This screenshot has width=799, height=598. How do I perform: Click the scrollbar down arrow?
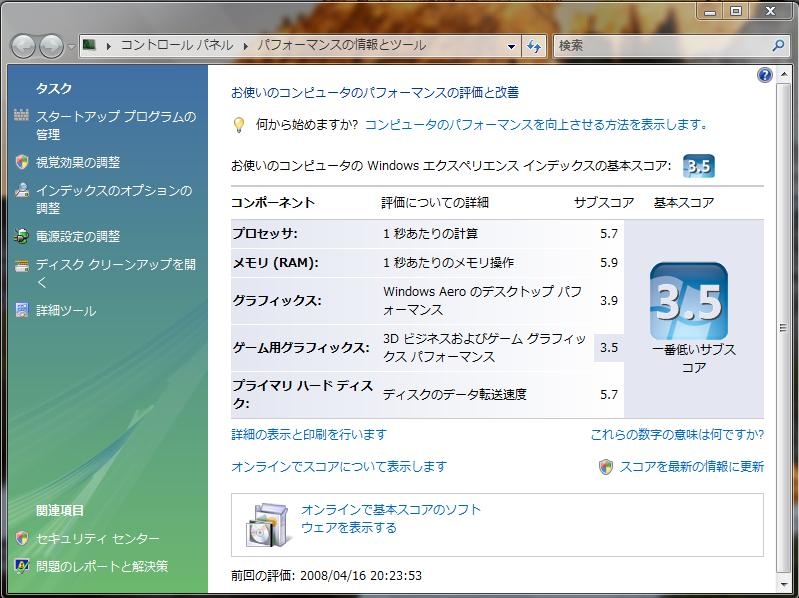point(783,586)
